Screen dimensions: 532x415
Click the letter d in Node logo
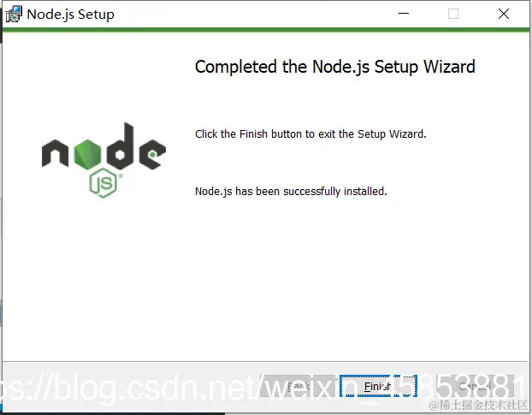121,146
